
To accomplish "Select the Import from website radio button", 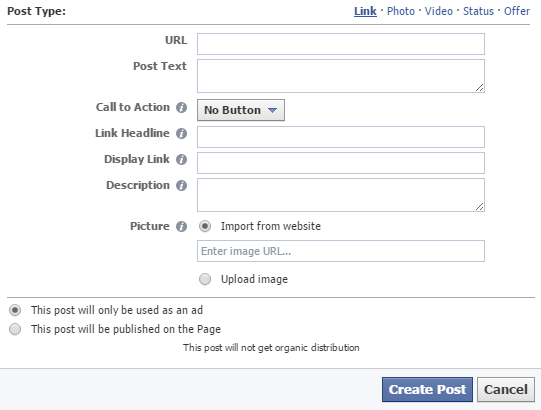I will [205, 226].
